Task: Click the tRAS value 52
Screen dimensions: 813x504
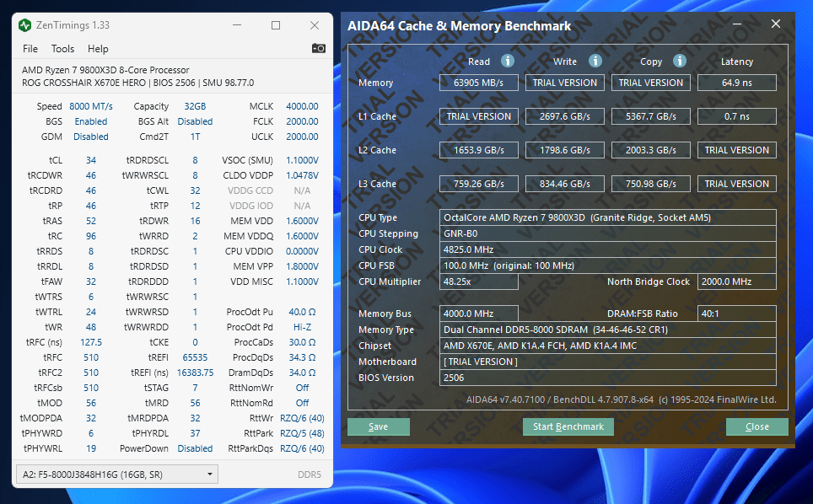Action: tap(91, 221)
